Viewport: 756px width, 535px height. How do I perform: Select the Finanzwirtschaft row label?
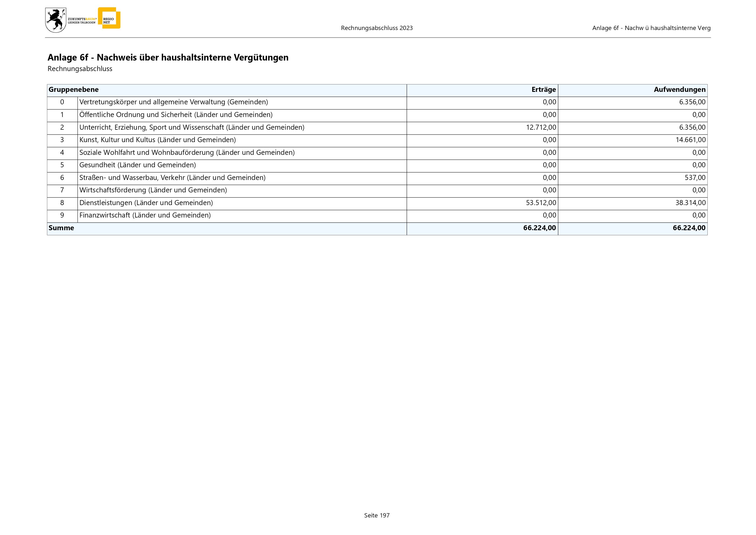click(145, 215)
